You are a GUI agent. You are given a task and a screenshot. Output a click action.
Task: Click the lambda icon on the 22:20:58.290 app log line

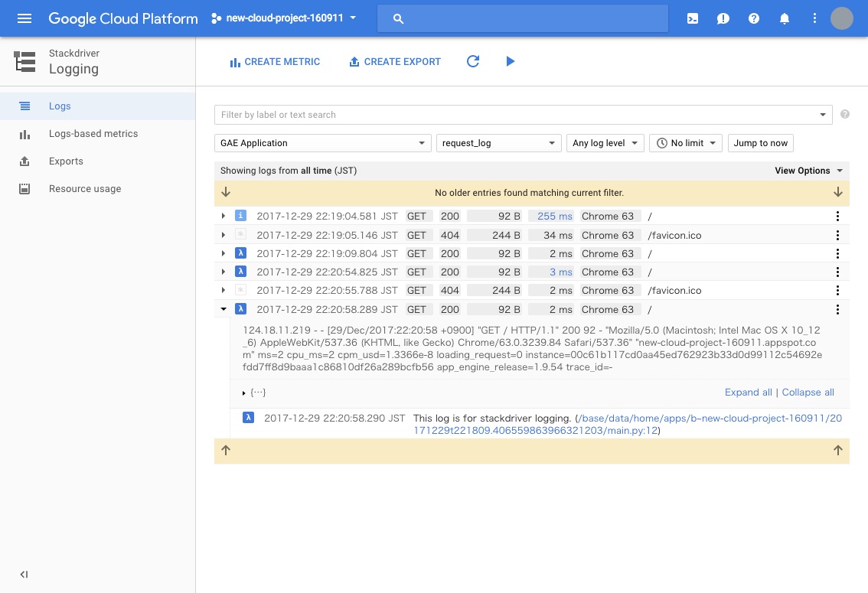click(249, 418)
